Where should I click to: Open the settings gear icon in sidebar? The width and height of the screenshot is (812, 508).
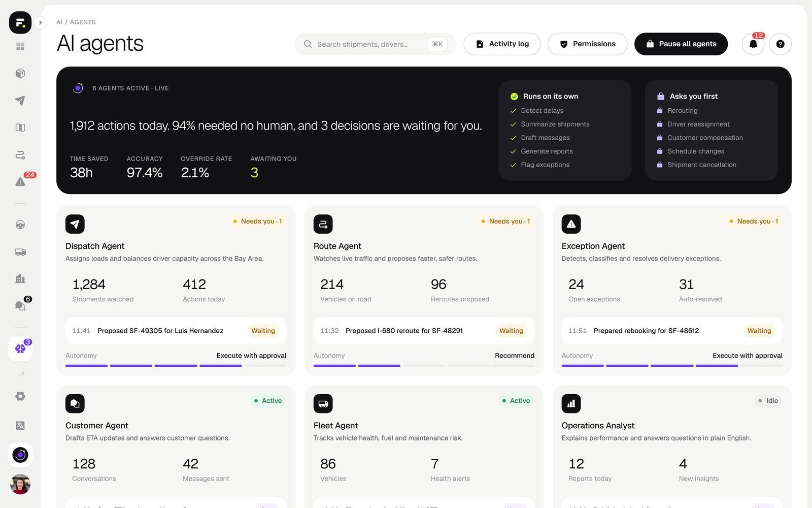point(20,396)
